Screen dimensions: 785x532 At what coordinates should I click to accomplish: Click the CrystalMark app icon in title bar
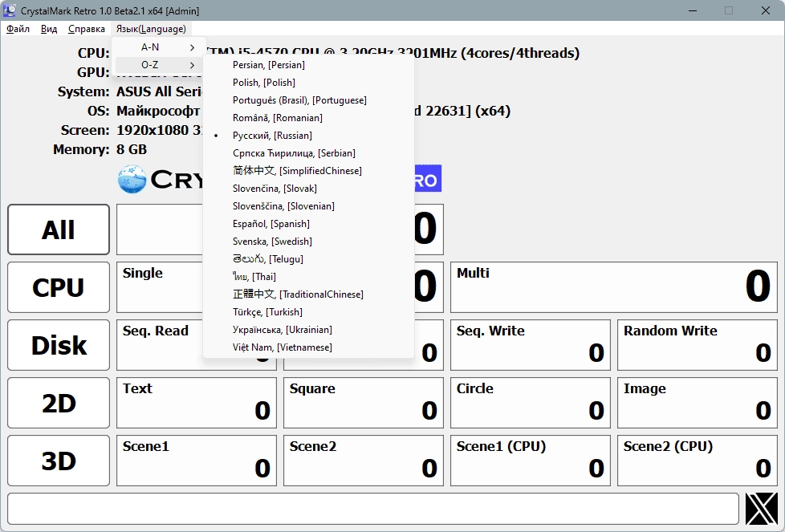click(x=9, y=10)
